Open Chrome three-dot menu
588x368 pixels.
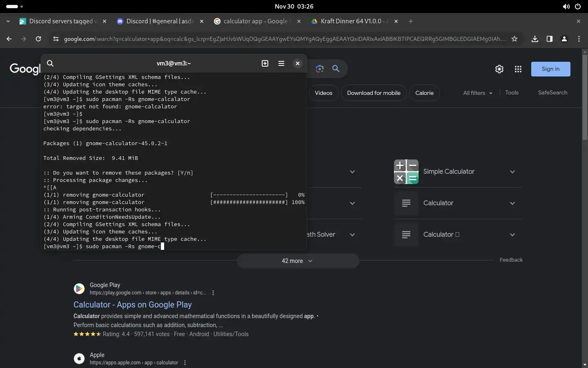(579, 39)
